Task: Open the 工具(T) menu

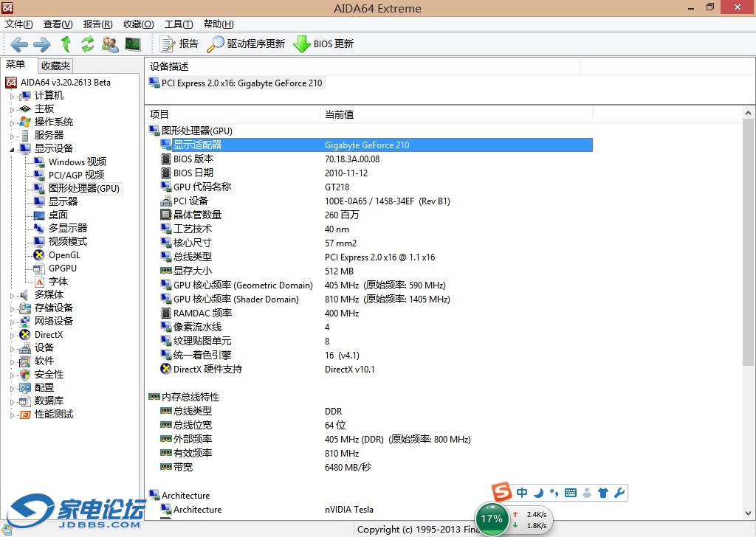Action: [x=178, y=24]
